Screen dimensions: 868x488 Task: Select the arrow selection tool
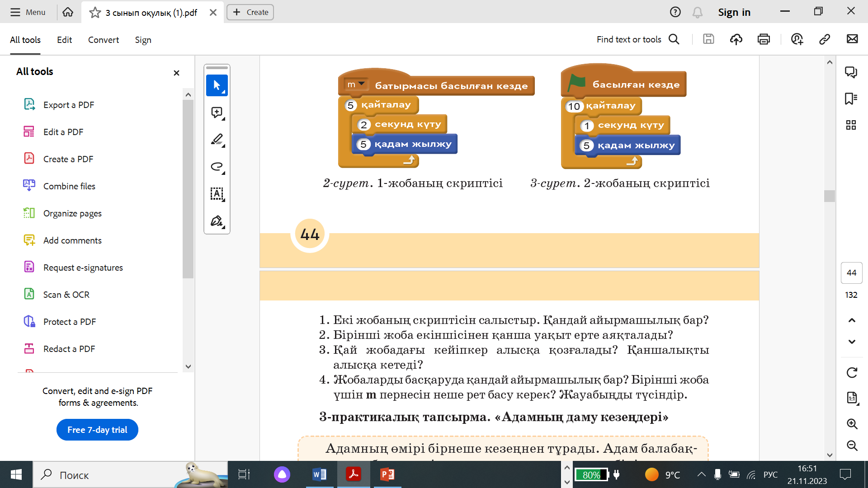click(217, 85)
